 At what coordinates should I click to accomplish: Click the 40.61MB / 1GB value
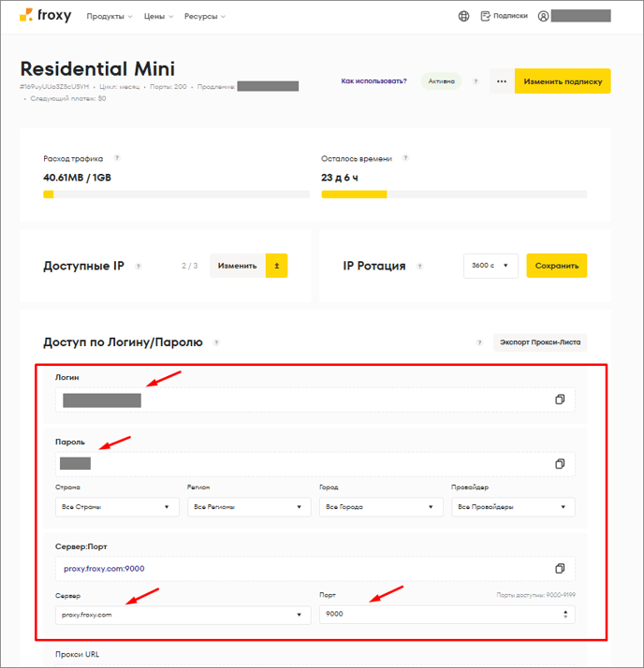coord(77,178)
